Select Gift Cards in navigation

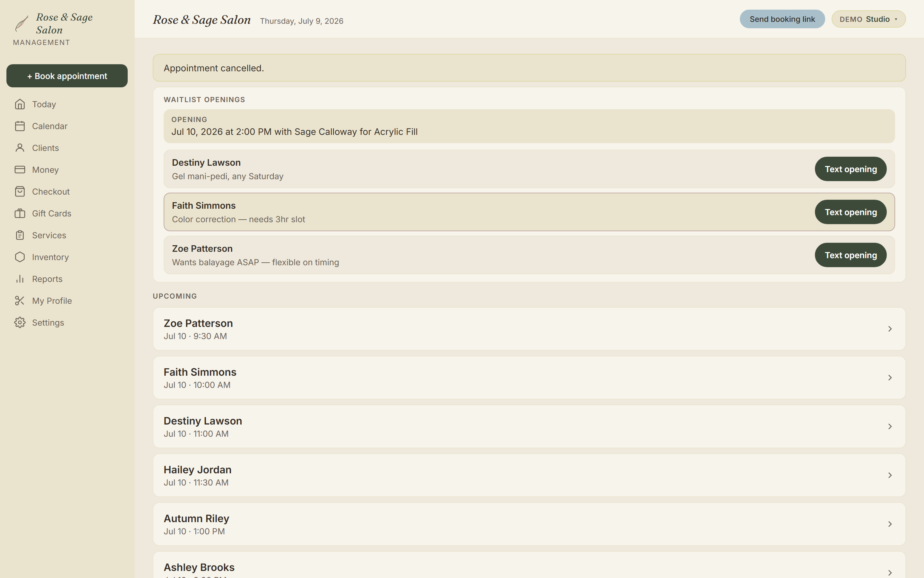(67, 213)
